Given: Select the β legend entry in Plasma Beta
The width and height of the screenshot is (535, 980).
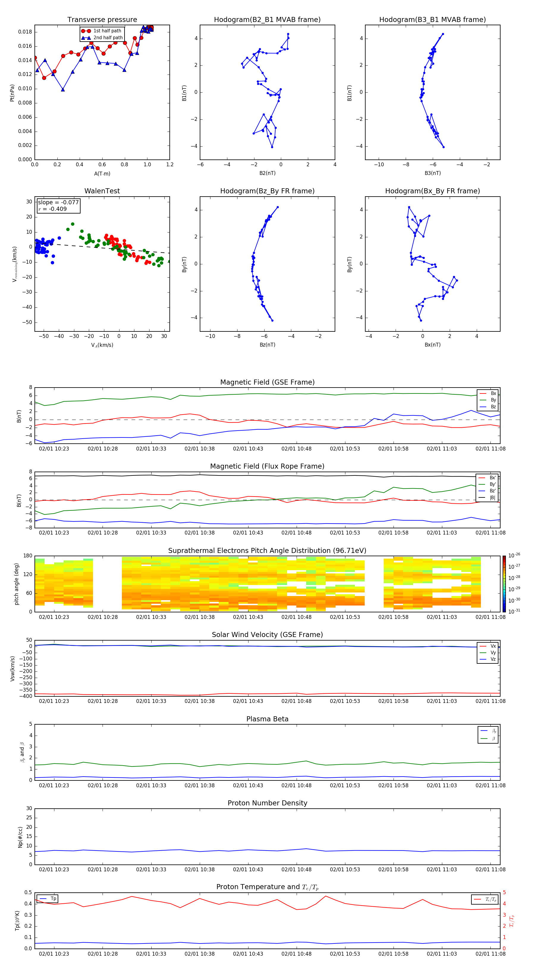Looking at the screenshot, I should click(488, 739).
